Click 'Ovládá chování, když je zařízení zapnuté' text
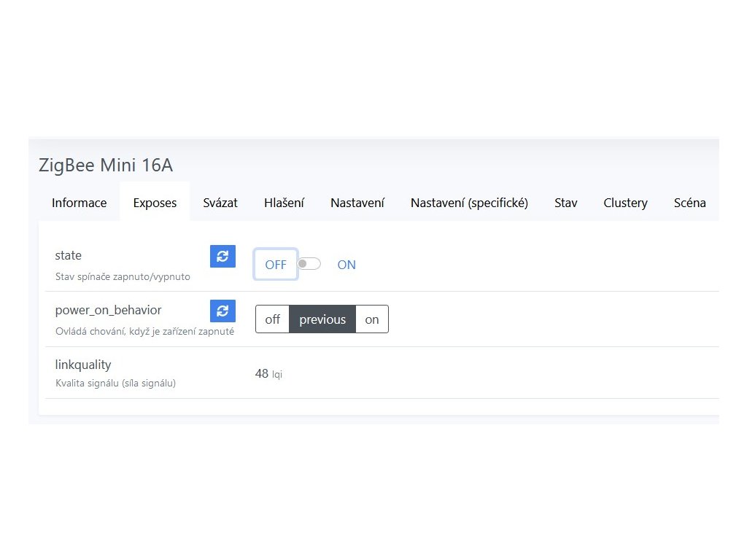 tap(144, 332)
